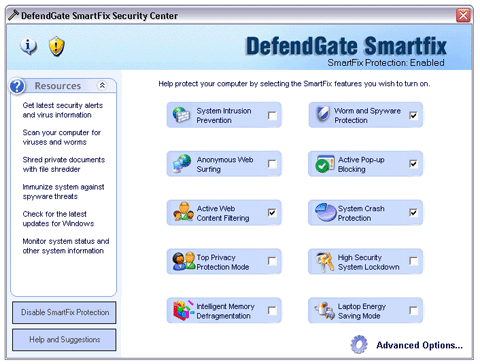The image size is (480, 364).
Task: Click the Top Privacy Protection Mode label
Action: (x=223, y=262)
